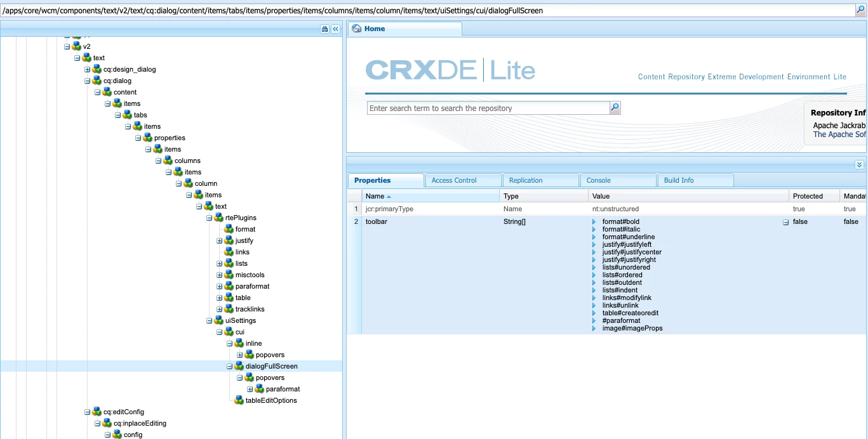The image size is (868, 439).
Task: Click the table#createoredit value entry
Action: [x=630, y=313]
